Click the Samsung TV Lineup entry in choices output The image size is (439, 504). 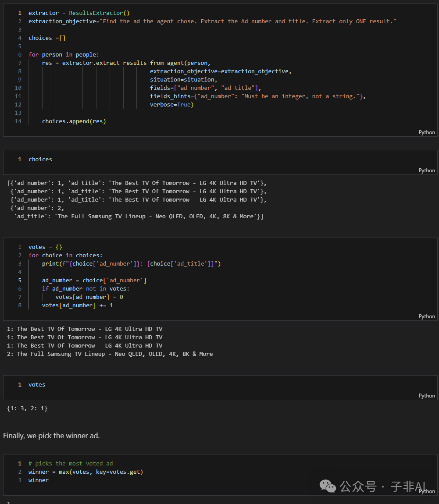pyautogui.click(x=158, y=217)
